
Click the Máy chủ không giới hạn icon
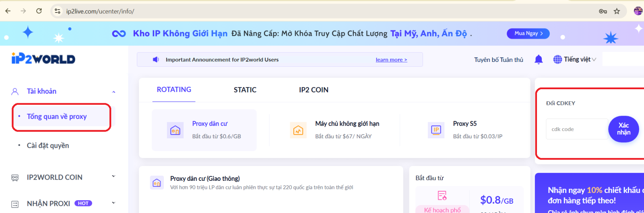click(298, 130)
